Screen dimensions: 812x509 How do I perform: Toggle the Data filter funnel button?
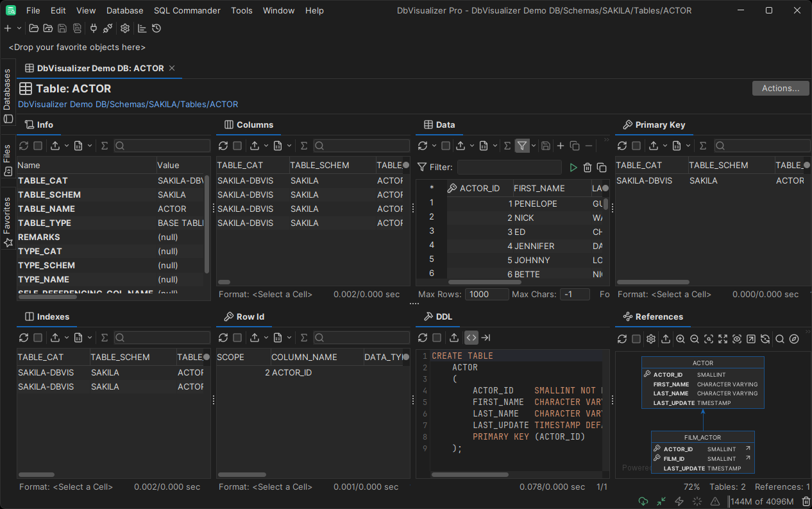pyautogui.click(x=522, y=146)
